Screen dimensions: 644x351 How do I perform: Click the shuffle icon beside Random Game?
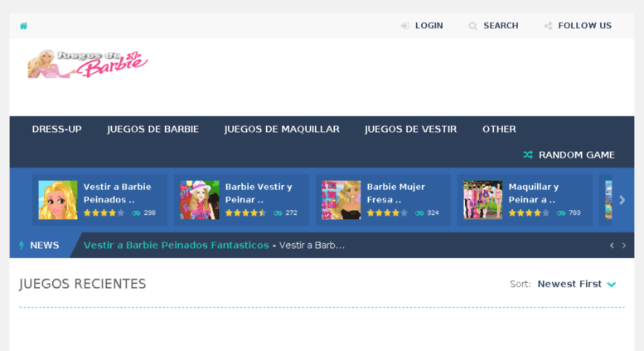coord(528,154)
